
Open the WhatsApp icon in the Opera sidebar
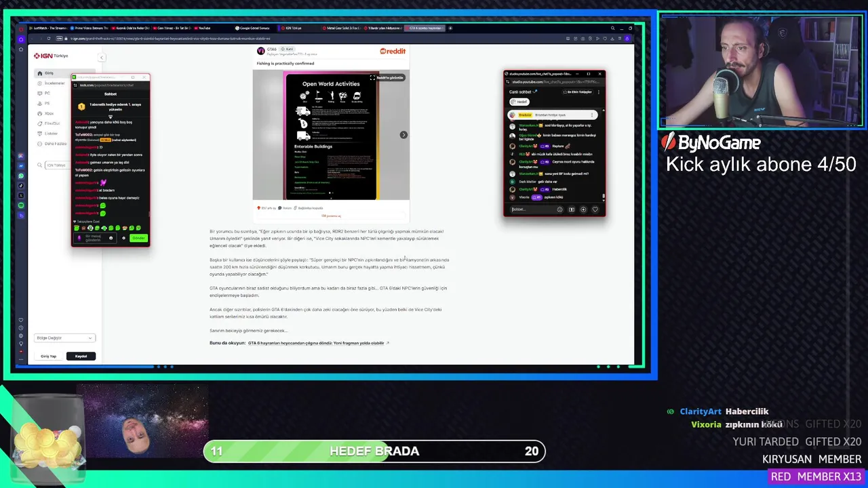pos(21,176)
